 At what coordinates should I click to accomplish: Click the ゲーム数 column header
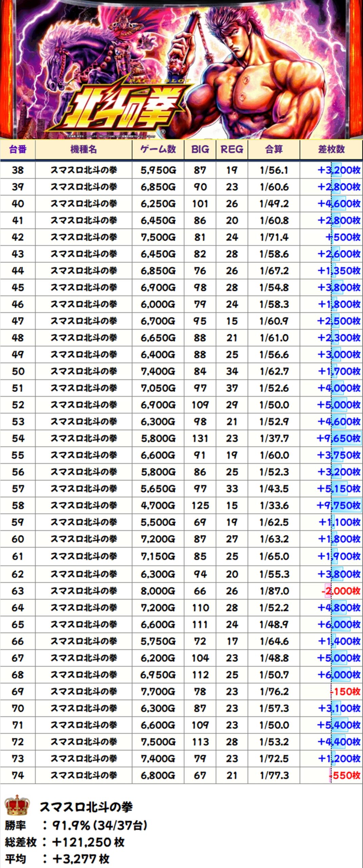(158, 149)
